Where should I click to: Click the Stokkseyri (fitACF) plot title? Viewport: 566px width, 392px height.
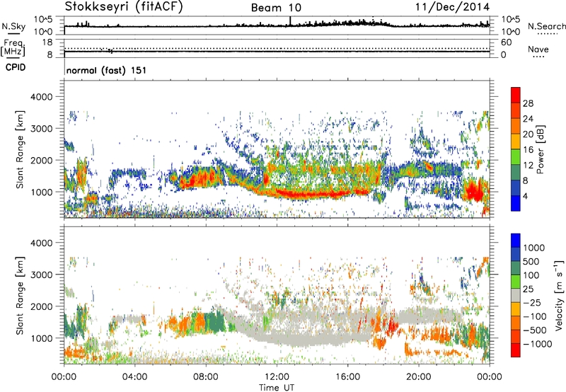coord(124,6)
